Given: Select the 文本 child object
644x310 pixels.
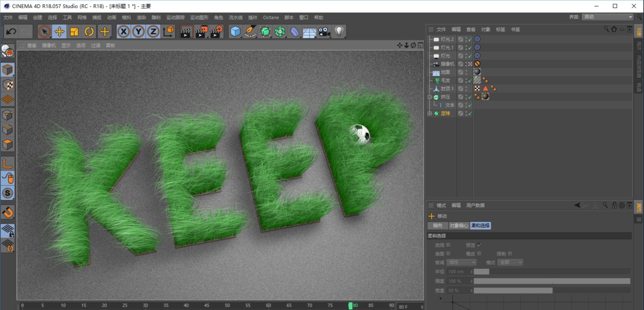Looking at the screenshot, I should click(450, 105).
